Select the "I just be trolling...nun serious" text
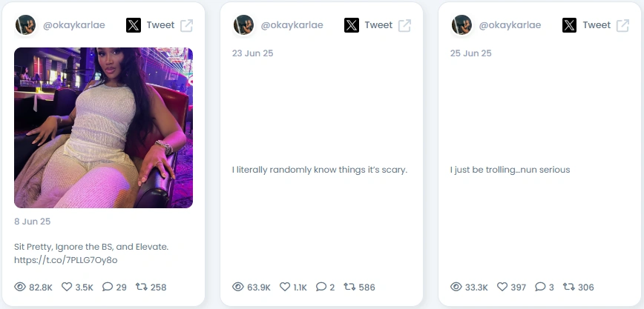The height and width of the screenshot is (309, 644). (510, 170)
